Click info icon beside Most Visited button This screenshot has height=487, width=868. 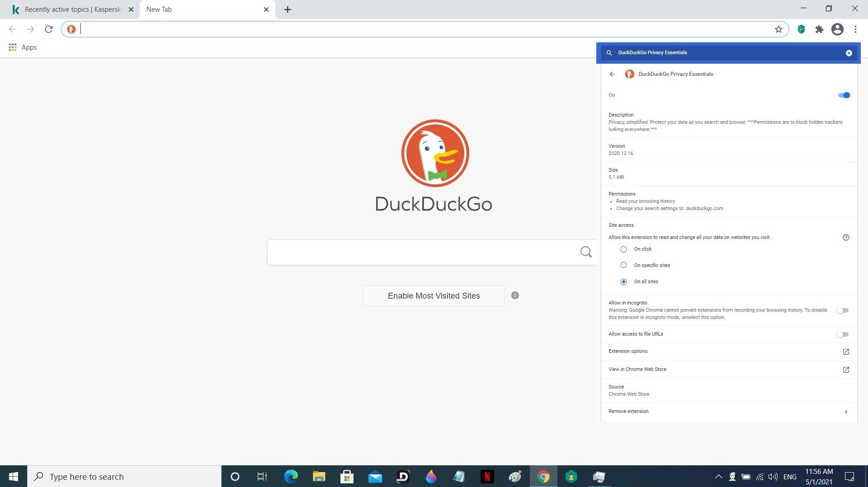tap(515, 295)
